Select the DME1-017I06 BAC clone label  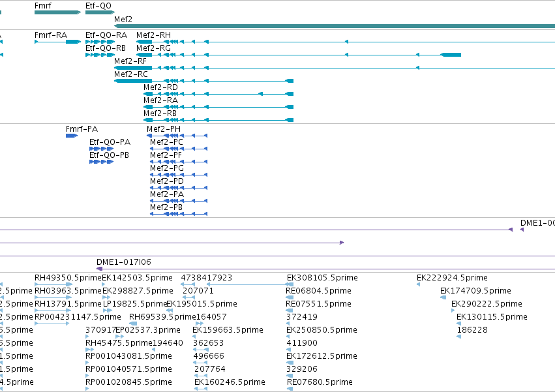click(124, 262)
